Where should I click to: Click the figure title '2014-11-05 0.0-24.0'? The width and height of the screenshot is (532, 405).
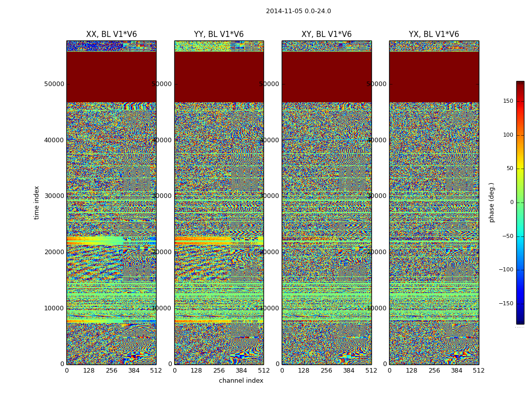[298, 11]
